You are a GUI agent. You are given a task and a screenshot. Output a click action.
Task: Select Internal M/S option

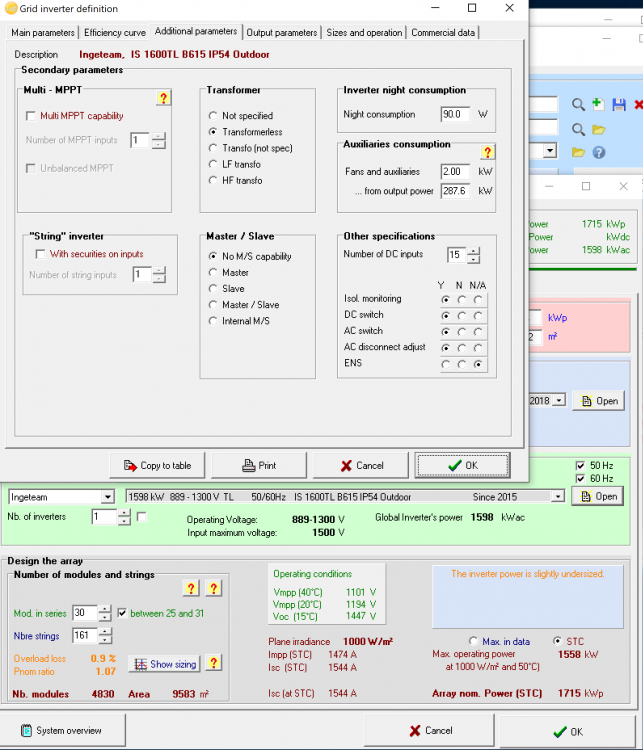click(213, 321)
